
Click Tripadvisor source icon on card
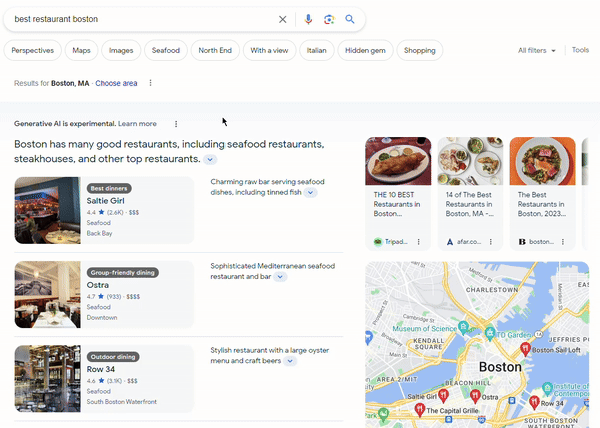tap(378, 242)
